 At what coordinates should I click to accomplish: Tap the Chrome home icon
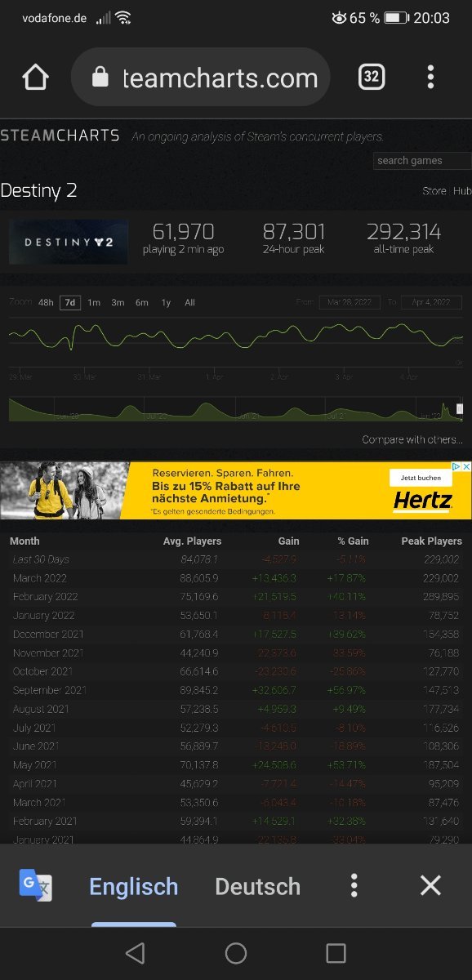35,77
